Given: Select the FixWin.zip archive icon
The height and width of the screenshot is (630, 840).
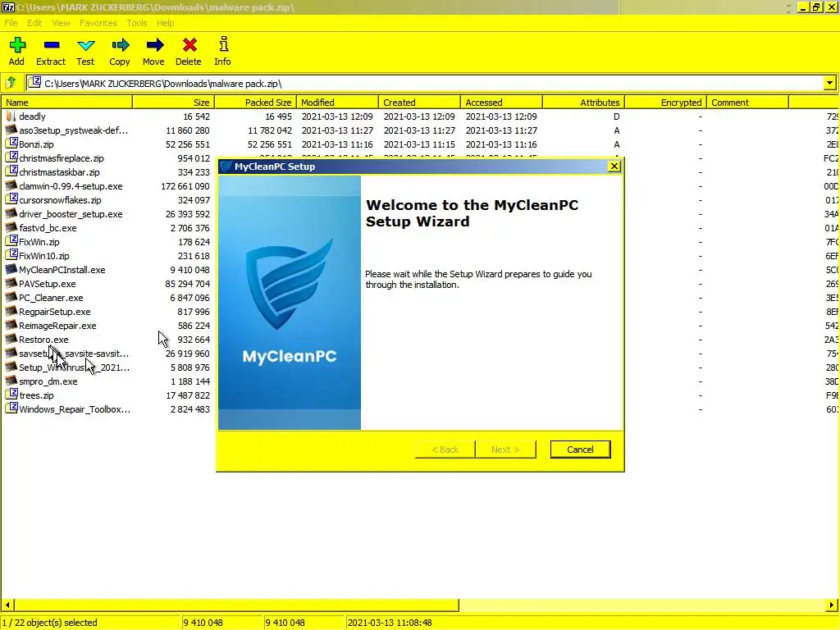Looking at the screenshot, I should coord(11,242).
